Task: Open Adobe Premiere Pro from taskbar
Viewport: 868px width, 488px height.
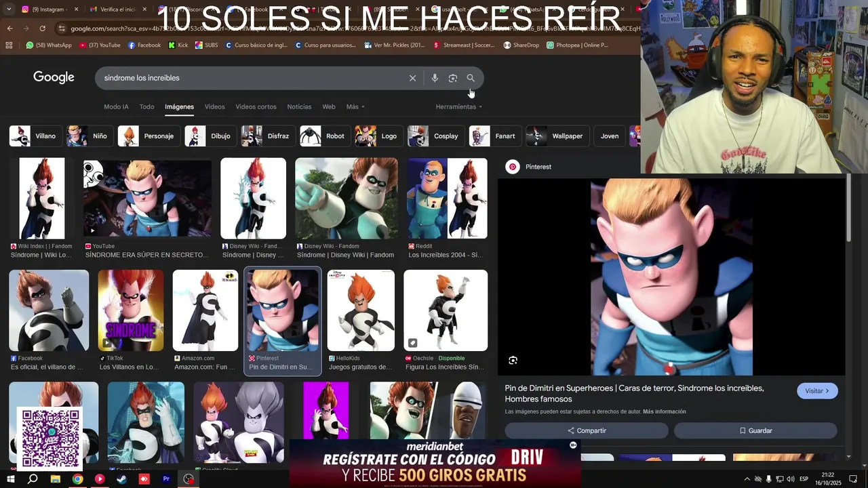Action: [166, 479]
